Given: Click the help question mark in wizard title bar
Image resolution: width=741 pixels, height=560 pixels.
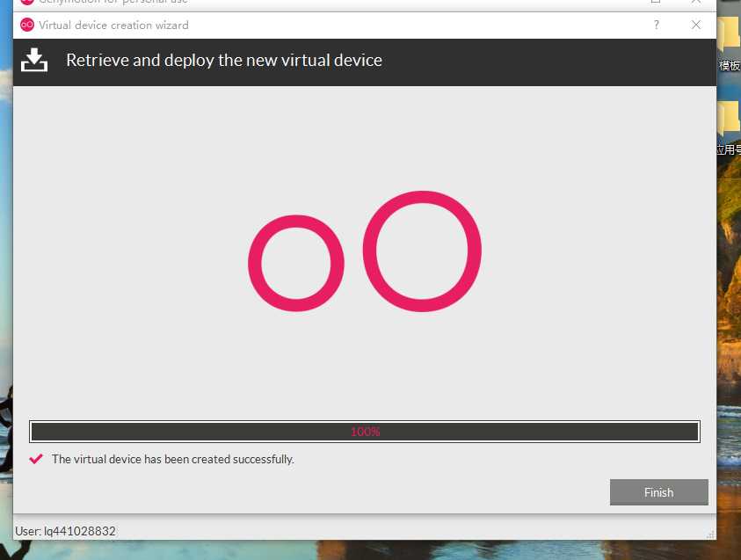Looking at the screenshot, I should tap(656, 25).
